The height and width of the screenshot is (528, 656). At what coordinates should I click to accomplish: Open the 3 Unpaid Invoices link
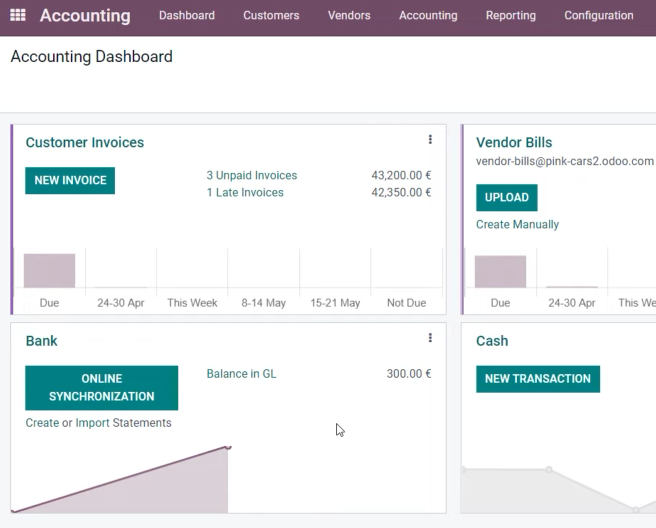pyautogui.click(x=252, y=175)
